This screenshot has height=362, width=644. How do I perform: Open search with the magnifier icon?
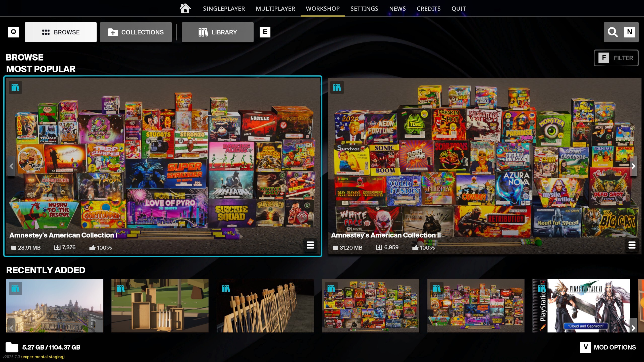[x=613, y=32]
